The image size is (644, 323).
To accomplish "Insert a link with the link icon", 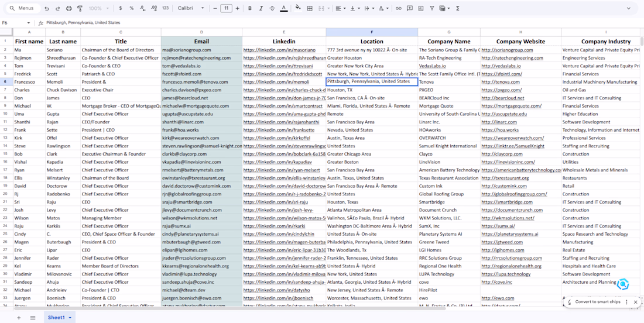I will [x=399, y=9].
